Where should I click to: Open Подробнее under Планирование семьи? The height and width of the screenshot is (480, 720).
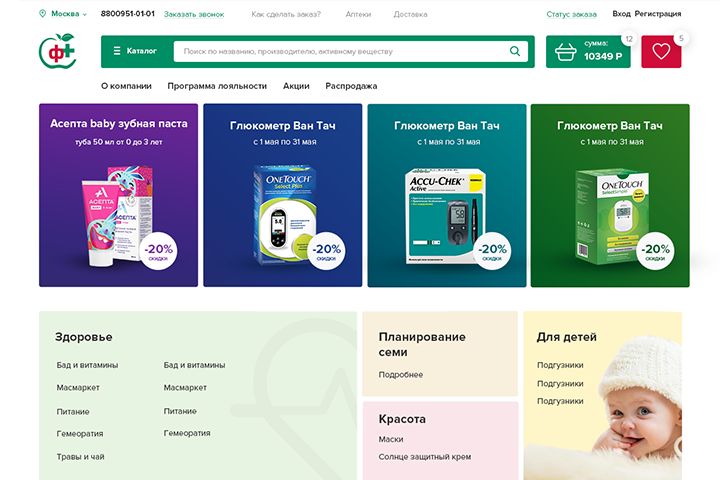[400, 375]
